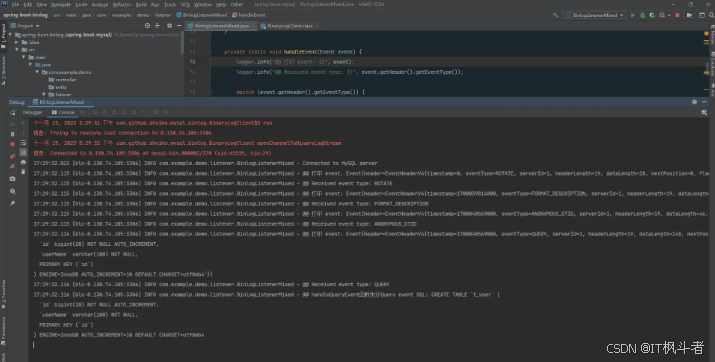Open the File menu

click(15, 4)
